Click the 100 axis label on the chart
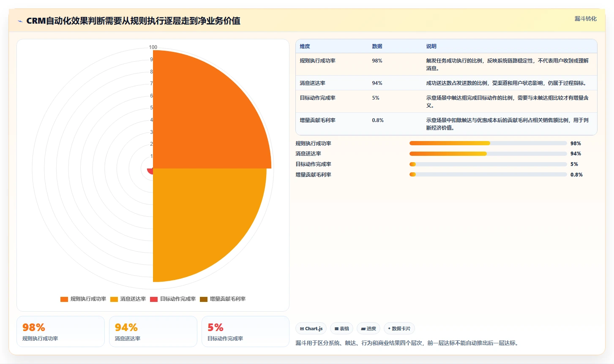 click(x=153, y=47)
